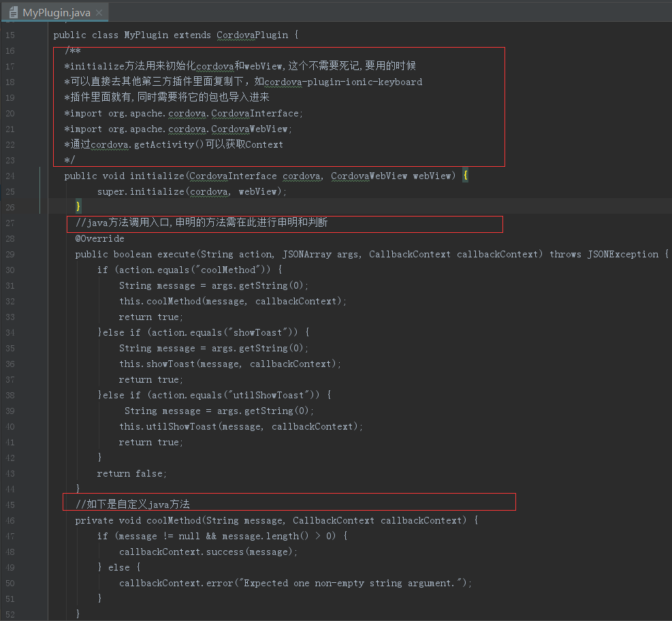Image resolution: width=672 pixels, height=621 pixels.
Task: Click 'return true;' on line 33
Action: pyautogui.click(x=151, y=317)
